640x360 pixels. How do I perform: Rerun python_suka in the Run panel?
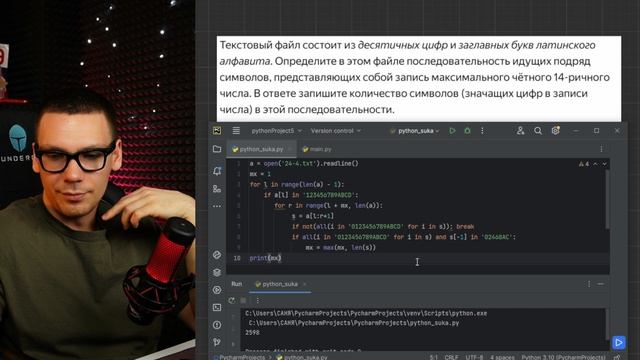click(232, 300)
